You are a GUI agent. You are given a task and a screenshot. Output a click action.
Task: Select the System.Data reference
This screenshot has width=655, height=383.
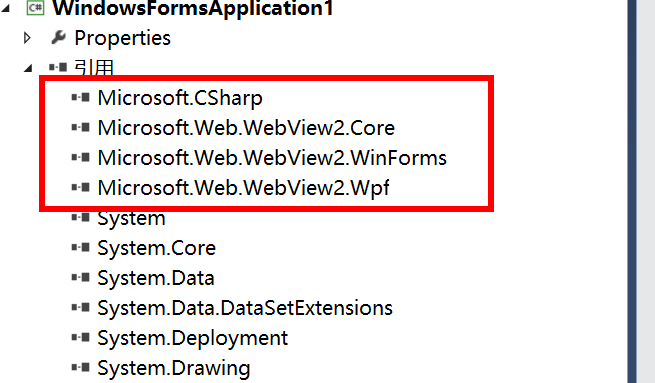coord(156,278)
